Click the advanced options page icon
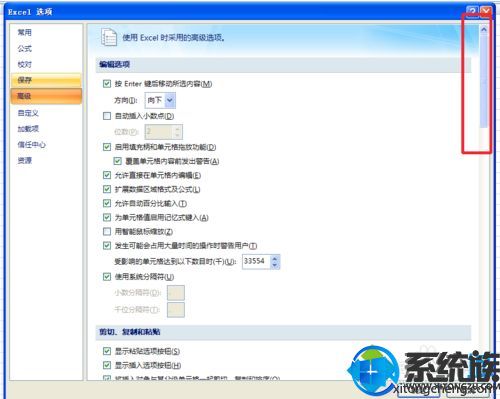 [x=109, y=37]
